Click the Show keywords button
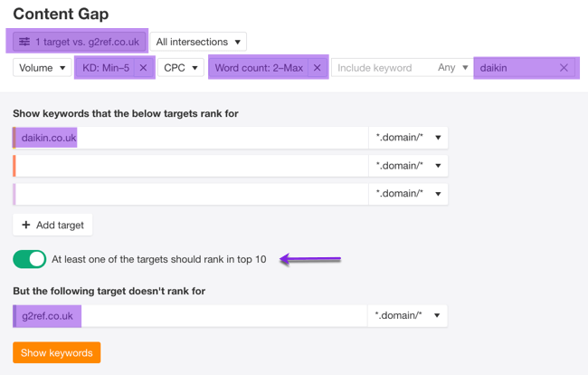Screen dimensions: 588x375 click(56, 352)
